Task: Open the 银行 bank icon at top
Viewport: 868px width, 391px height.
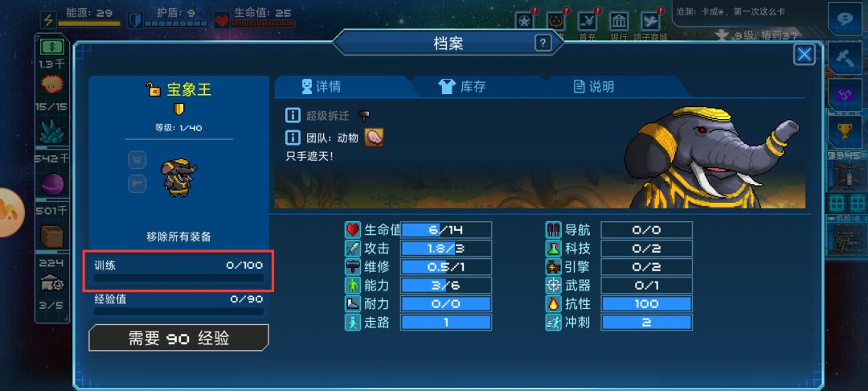Action: (x=619, y=22)
